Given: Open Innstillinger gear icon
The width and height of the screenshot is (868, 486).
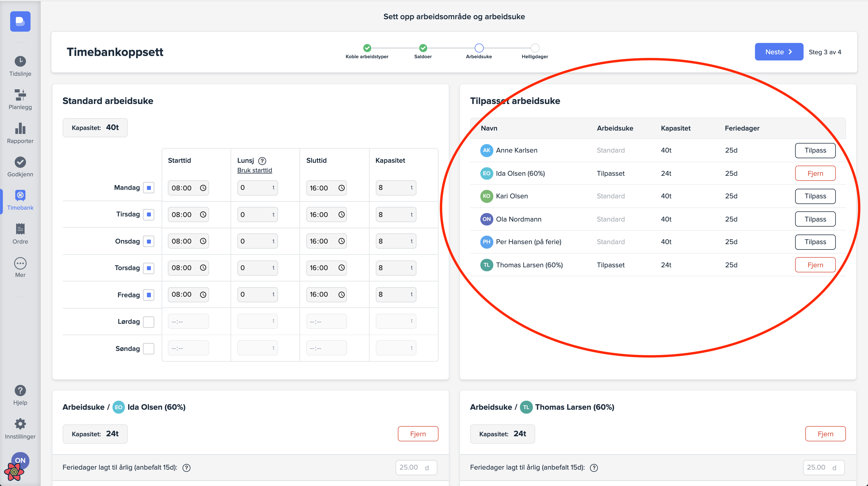Looking at the screenshot, I should (20, 424).
